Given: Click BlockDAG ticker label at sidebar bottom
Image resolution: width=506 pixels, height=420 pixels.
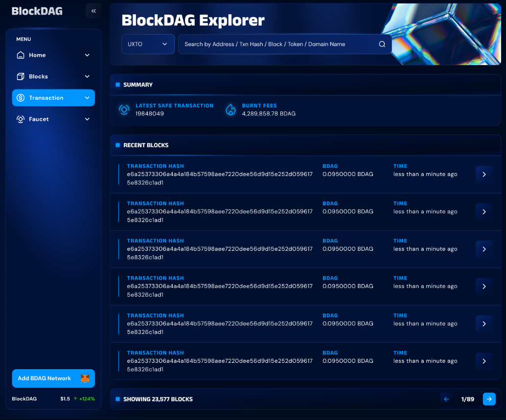Looking at the screenshot, I should coord(24,398).
